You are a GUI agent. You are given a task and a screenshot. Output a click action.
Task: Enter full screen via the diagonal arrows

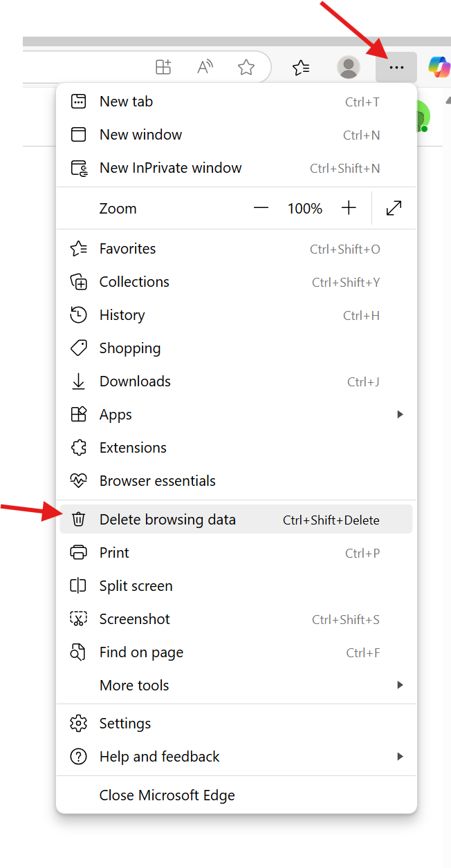394,207
